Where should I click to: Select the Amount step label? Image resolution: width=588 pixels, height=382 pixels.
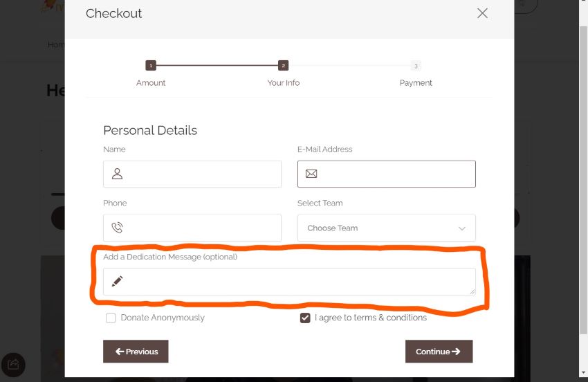click(151, 83)
